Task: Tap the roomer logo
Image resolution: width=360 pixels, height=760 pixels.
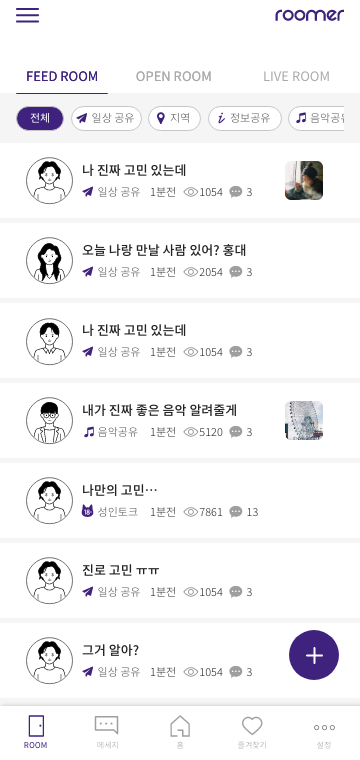Action: [x=310, y=15]
